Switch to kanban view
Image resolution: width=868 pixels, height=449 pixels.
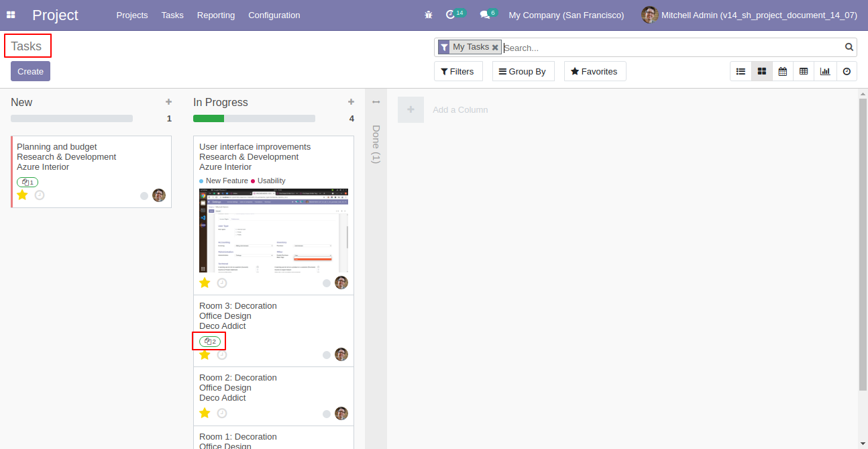pos(761,71)
